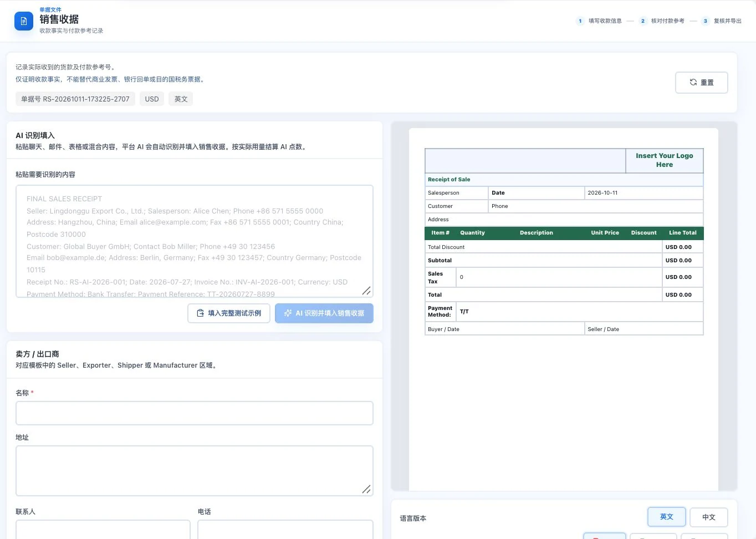Screen dimensions: 756x539
Task: Click the Buyer / Date signature cell
Action: pos(505,329)
